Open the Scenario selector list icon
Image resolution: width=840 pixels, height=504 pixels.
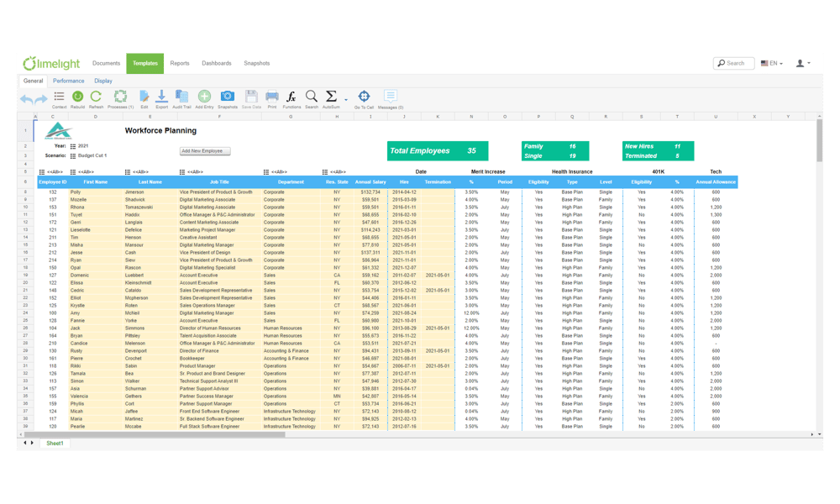point(73,156)
